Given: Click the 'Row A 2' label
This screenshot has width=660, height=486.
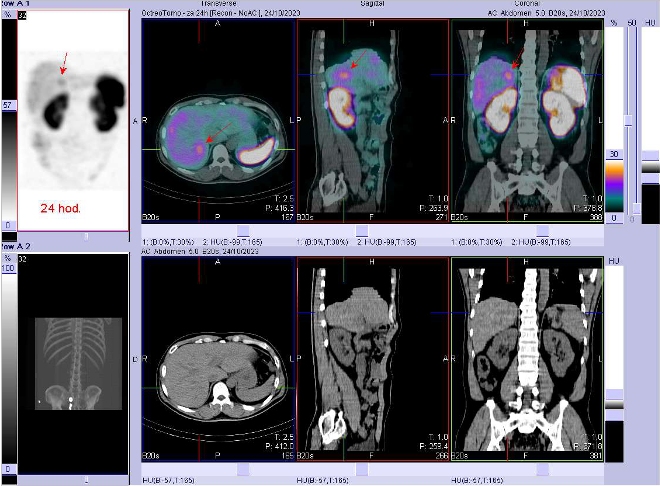Looking at the screenshot, I should pos(15,246).
